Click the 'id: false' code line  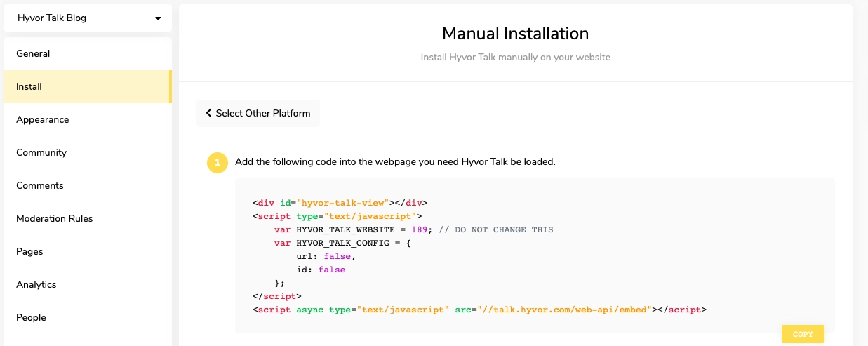[x=321, y=270]
